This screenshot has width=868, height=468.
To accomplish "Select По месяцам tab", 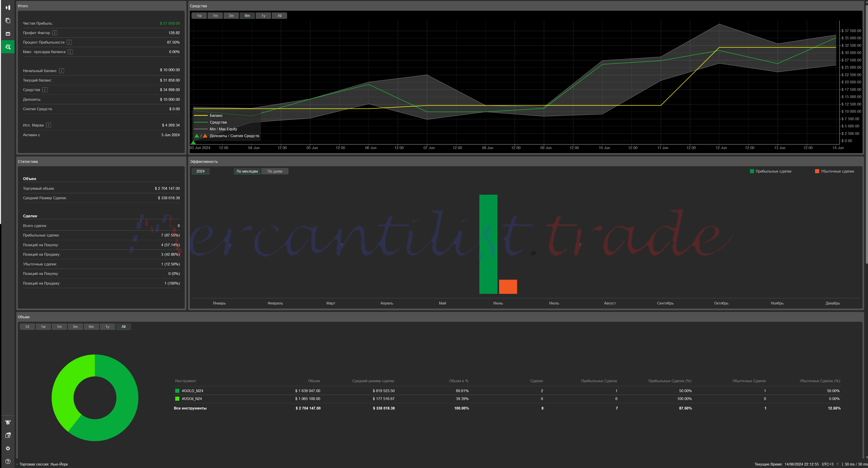I will tap(247, 171).
